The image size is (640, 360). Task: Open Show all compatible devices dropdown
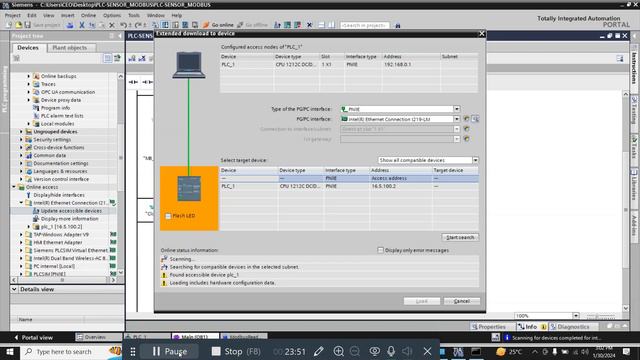[476, 160]
